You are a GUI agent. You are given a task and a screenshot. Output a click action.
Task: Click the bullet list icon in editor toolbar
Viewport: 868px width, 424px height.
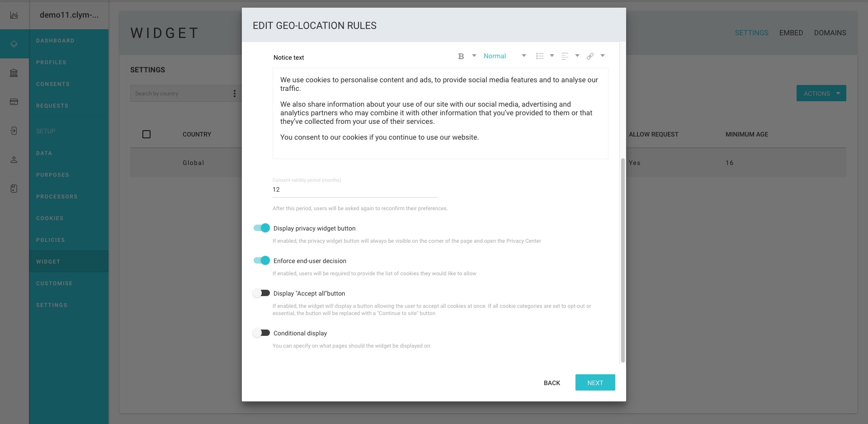coord(539,56)
